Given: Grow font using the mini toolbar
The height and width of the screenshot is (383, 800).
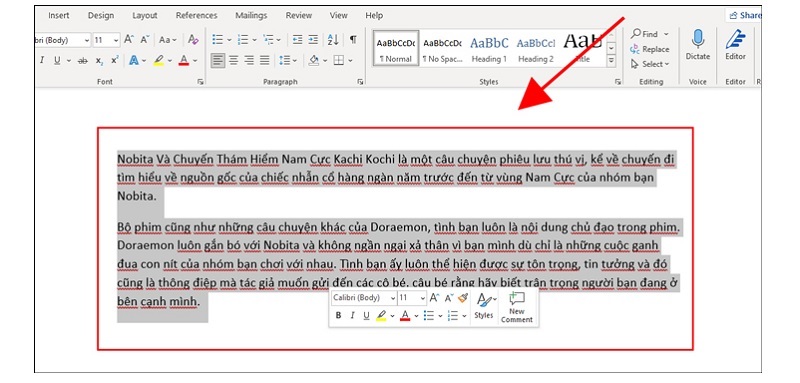Looking at the screenshot, I should 434,298.
